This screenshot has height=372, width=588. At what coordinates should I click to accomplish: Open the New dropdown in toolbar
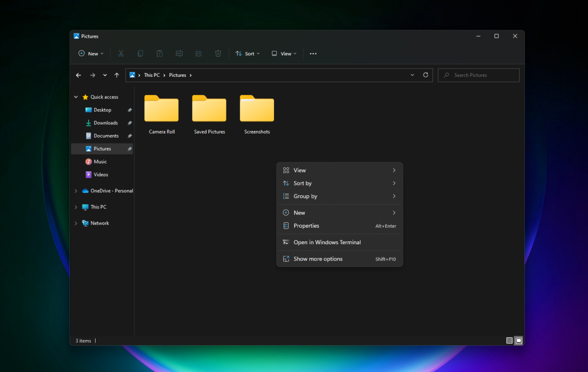pyautogui.click(x=91, y=54)
